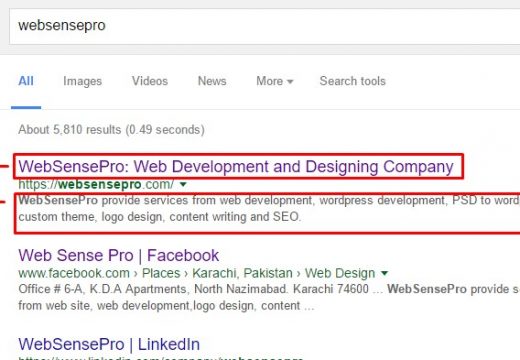This screenshot has width=520, height=360.
Task: Open the Videos results tab
Action: (x=150, y=81)
